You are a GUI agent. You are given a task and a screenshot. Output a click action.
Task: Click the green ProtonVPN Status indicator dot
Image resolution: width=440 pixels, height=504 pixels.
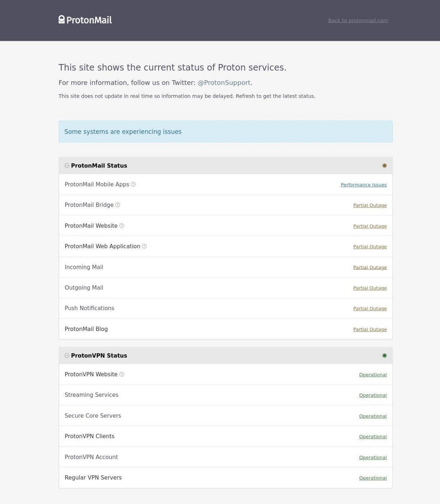(x=384, y=356)
